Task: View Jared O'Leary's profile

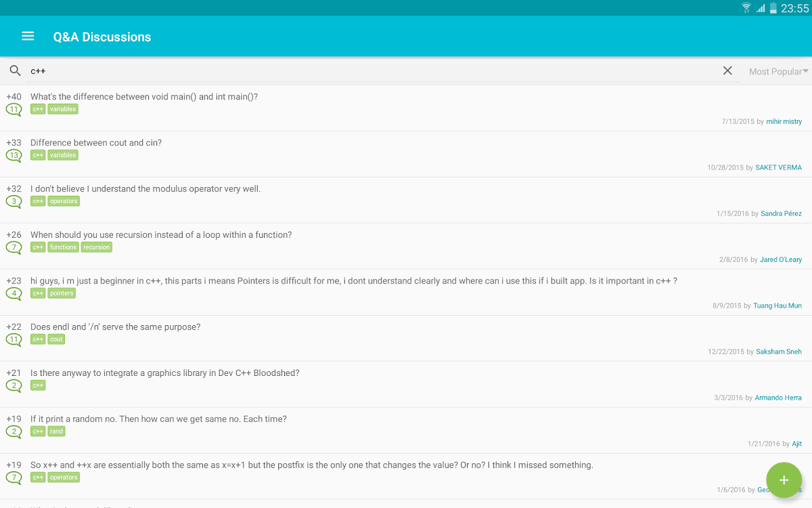Action: click(x=781, y=259)
